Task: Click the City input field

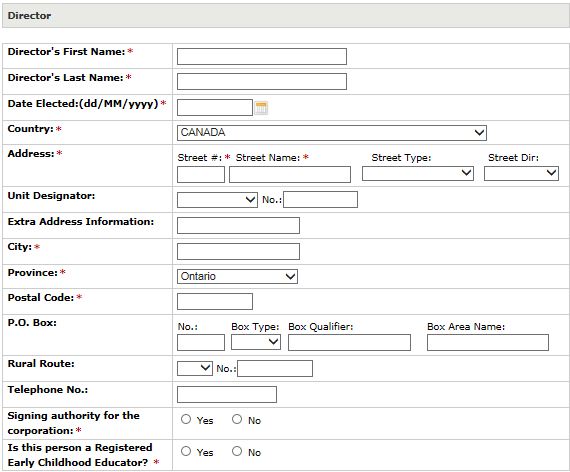Action: 238,252
